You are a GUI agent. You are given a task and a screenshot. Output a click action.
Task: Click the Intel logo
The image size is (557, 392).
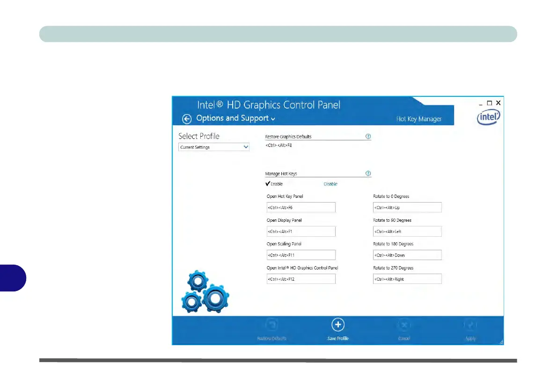pyautogui.click(x=489, y=117)
